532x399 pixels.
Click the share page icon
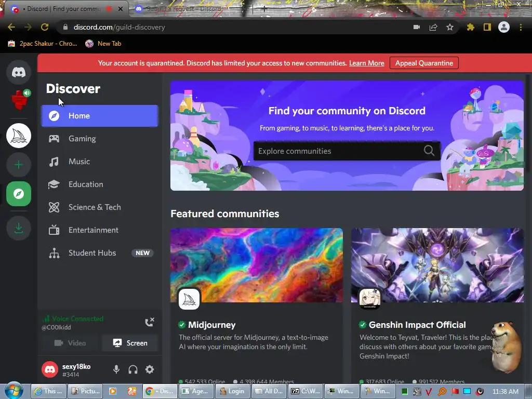click(x=433, y=27)
